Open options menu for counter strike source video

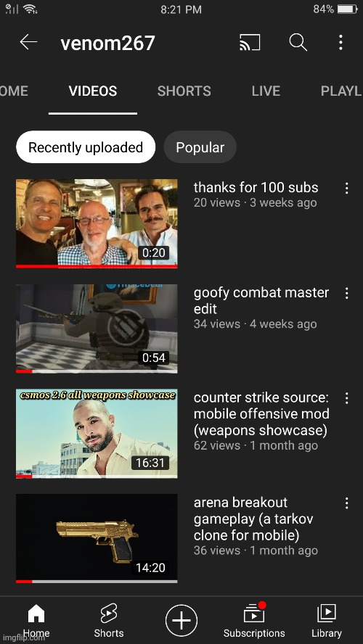pos(346,398)
